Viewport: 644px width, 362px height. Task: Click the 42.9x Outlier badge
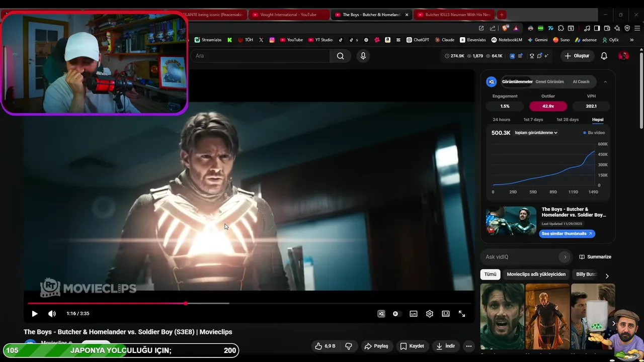[548, 106]
